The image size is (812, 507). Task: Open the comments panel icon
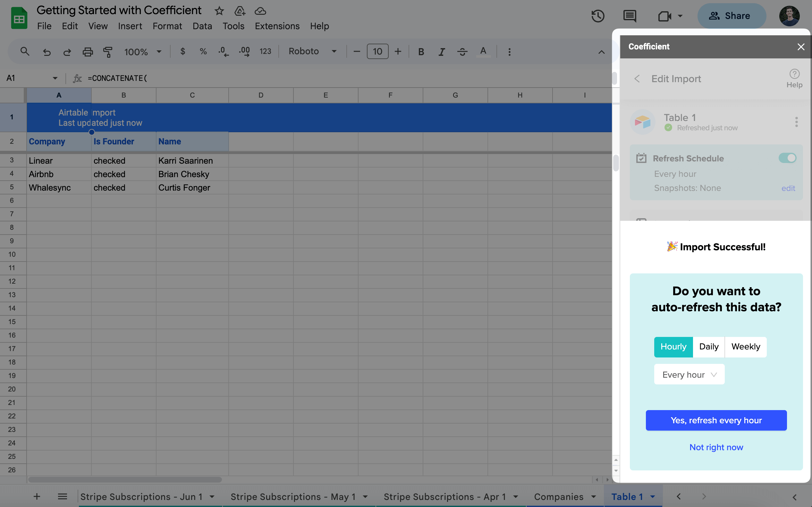(x=630, y=16)
